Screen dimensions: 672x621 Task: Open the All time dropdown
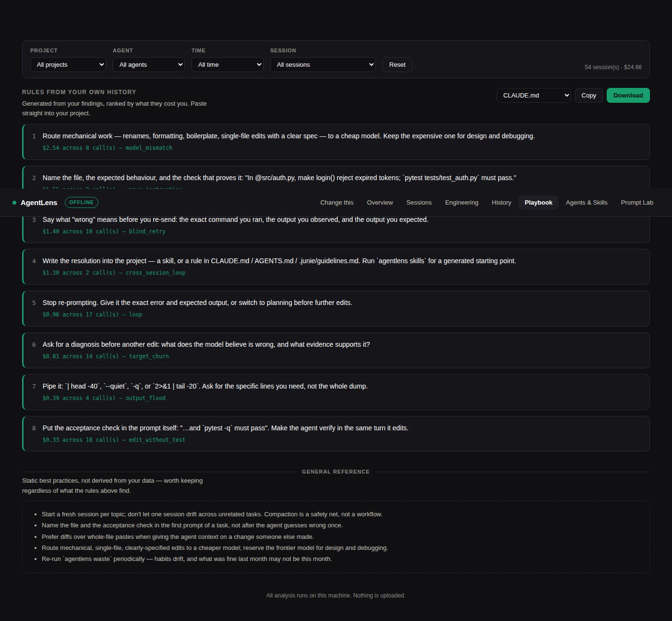click(228, 64)
